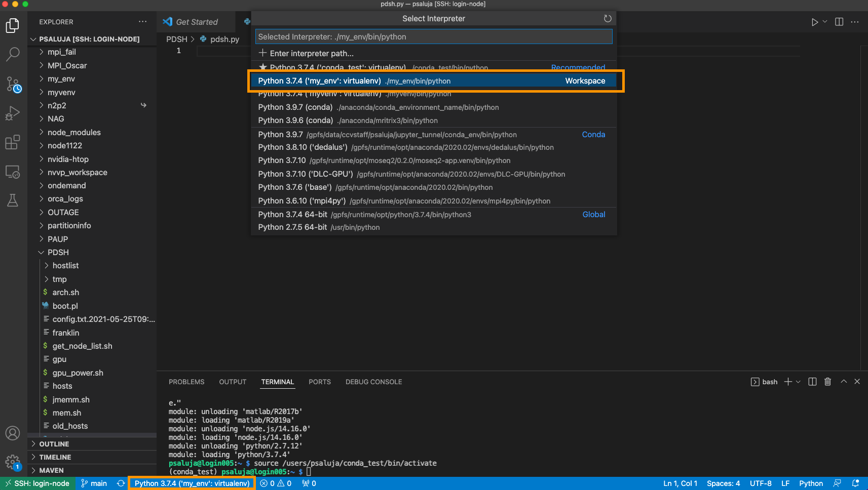
Task: Click the SSH: login-node remote indicator
Action: [x=37, y=483]
